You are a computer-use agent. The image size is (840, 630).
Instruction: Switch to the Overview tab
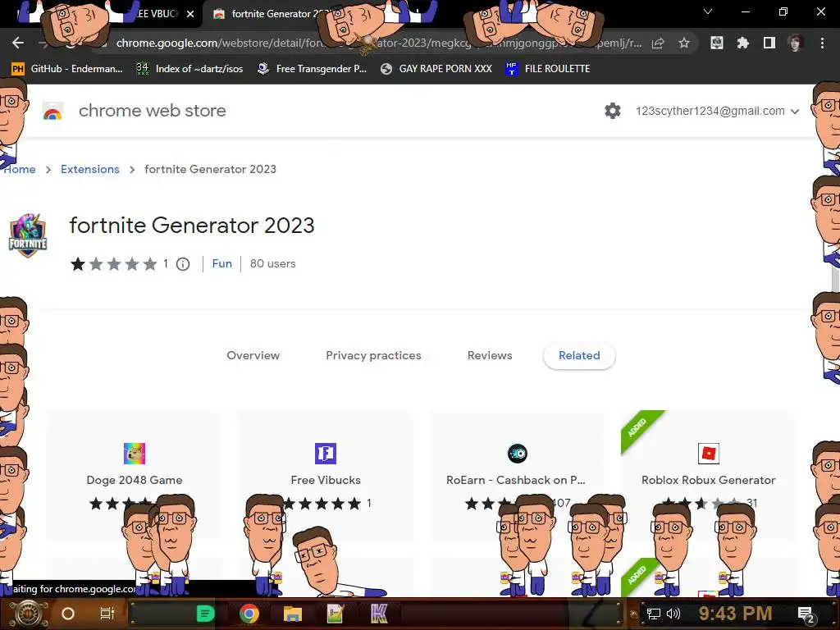(x=253, y=356)
